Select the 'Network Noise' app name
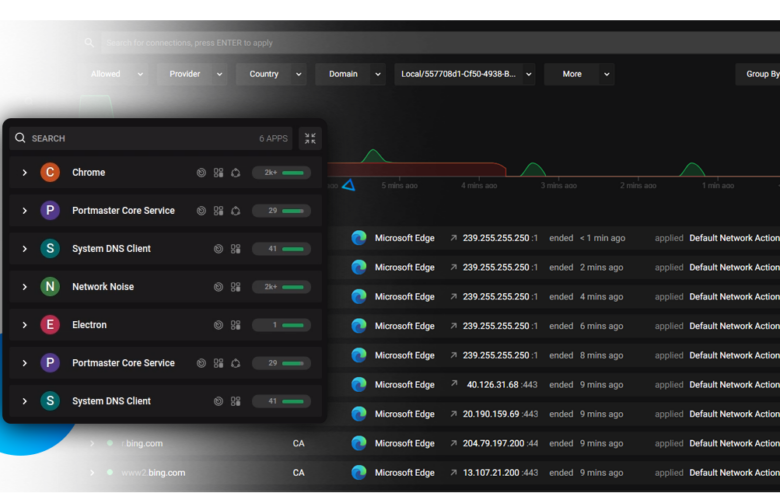This screenshot has width=780, height=500. (103, 287)
